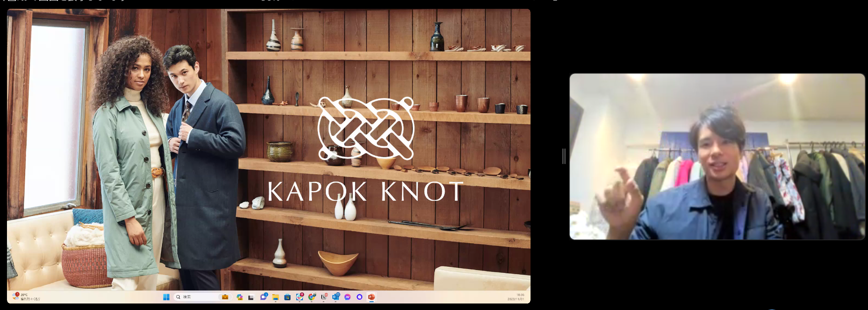Open the purple circle app in taskbar
Image resolution: width=868 pixels, height=310 pixels.
tap(359, 297)
